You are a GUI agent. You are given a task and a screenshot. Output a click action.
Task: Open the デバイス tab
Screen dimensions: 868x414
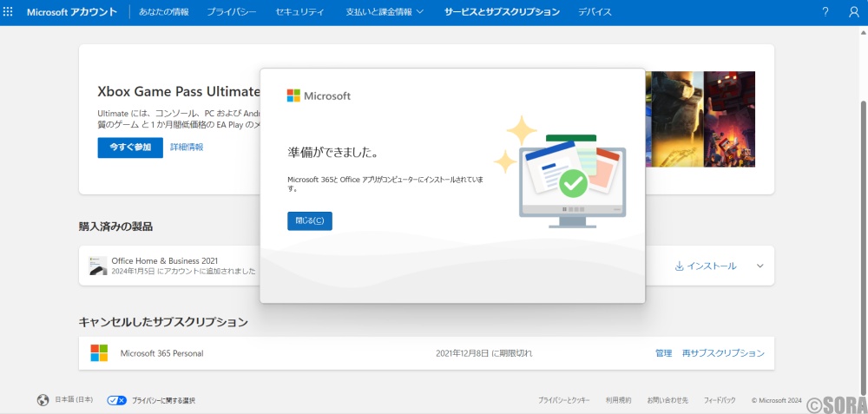pos(595,11)
